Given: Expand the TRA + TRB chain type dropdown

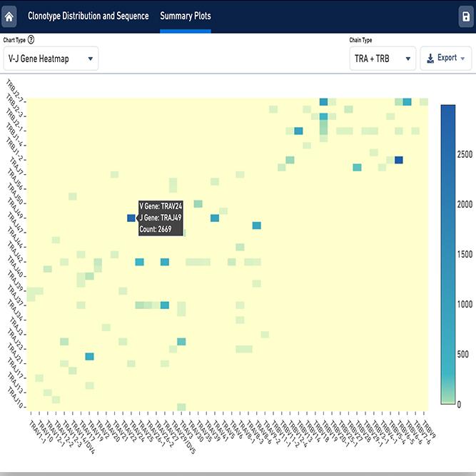Looking at the screenshot, I should (x=383, y=59).
